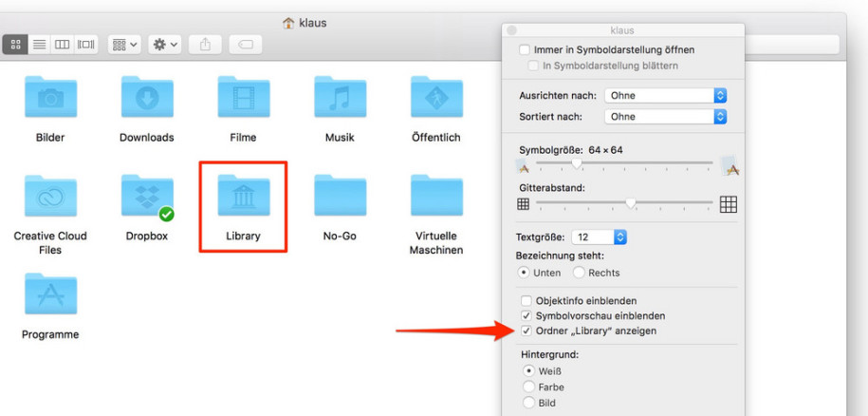
Task: Click the tight grid spacing icon
Action: point(523,204)
